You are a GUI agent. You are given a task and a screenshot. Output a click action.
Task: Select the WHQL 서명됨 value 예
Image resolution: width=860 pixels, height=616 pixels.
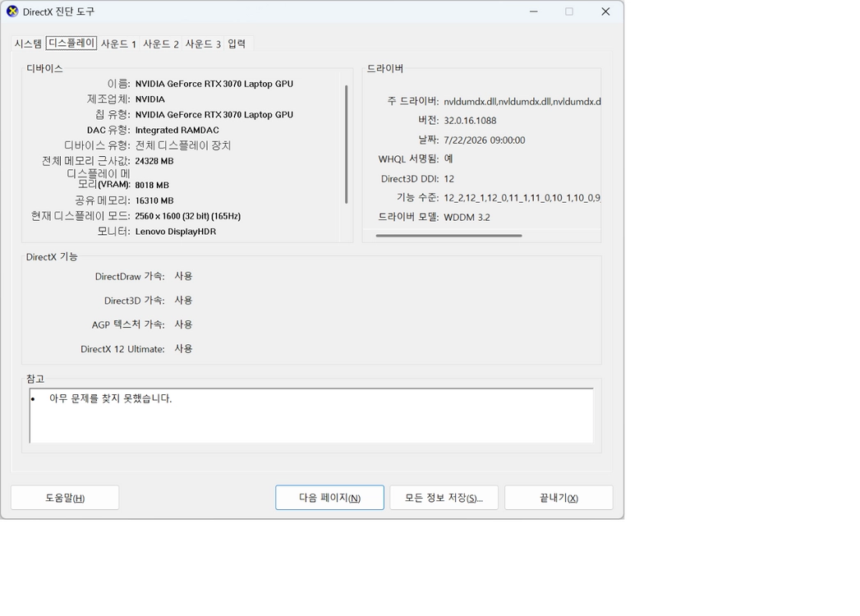click(448, 159)
